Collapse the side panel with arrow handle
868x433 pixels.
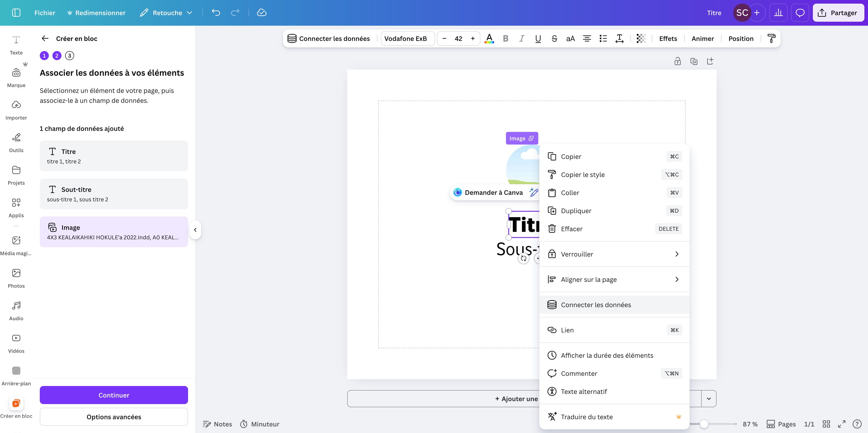click(195, 230)
